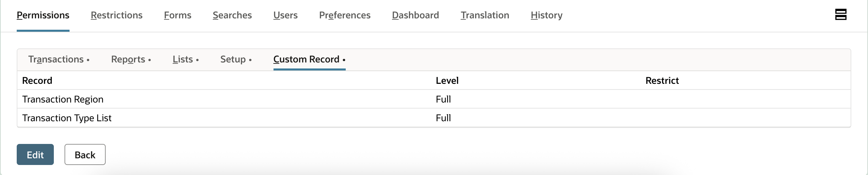Select the Setup subtab
The height and width of the screenshot is (175, 868).
pyautogui.click(x=233, y=59)
